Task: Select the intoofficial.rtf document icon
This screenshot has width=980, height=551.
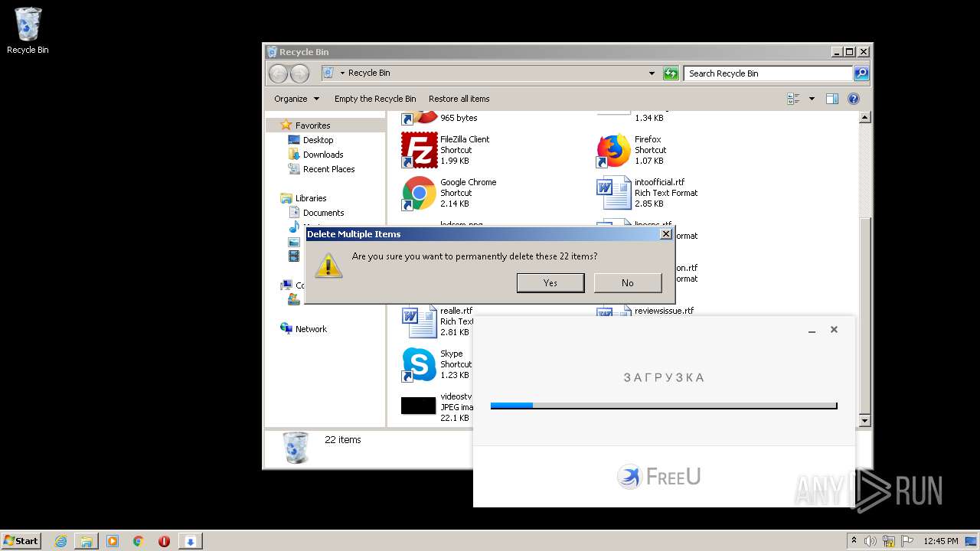Action: [613, 193]
